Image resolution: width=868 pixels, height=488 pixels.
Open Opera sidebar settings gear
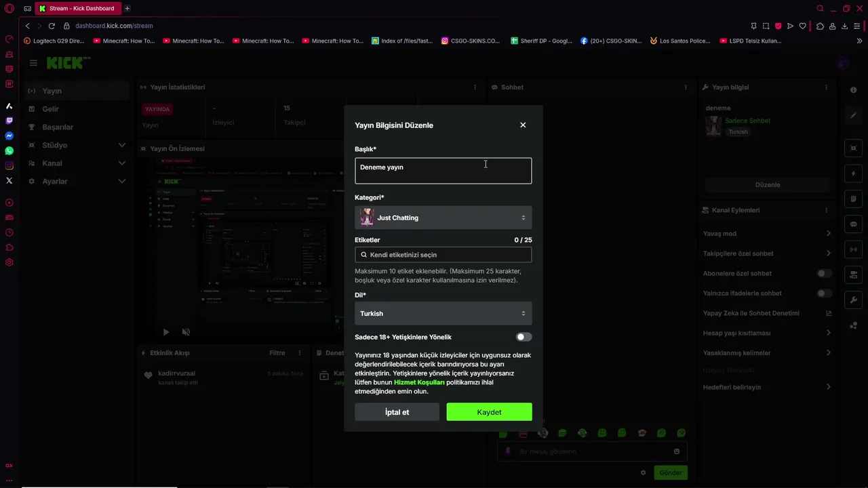[9, 262]
